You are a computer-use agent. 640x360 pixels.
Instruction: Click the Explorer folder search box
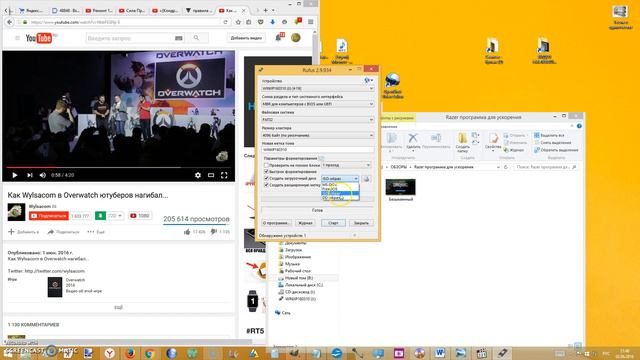tap(545, 167)
